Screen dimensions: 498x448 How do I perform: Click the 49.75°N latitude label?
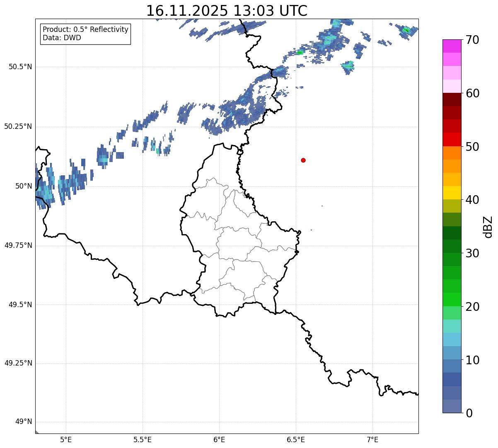(x=18, y=245)
